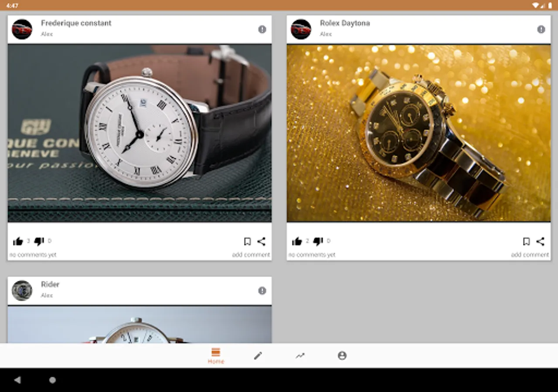Add comment on Frederique constant post
The image size is (558, 392).
tap(251, 255)
